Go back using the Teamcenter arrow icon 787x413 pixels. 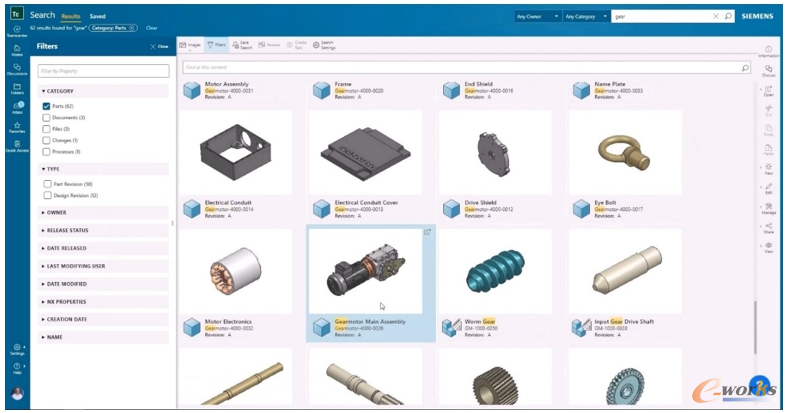click(x=17, y=31)
